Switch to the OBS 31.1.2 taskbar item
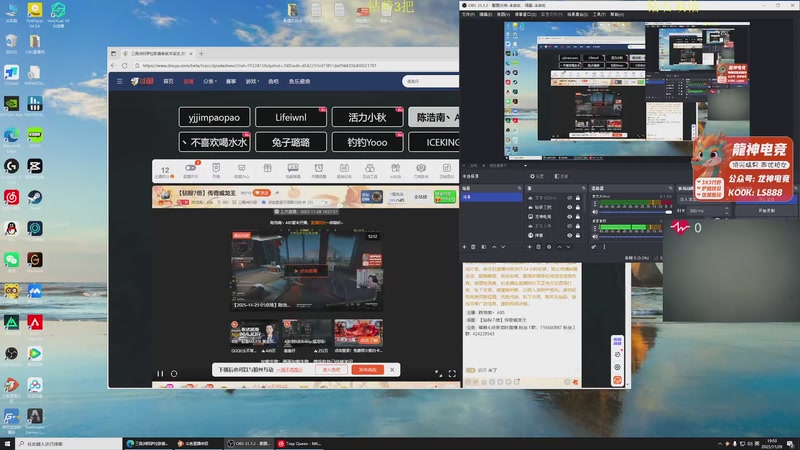The width and height of the screenshot is (800, 450). click(x=250, y=444)
